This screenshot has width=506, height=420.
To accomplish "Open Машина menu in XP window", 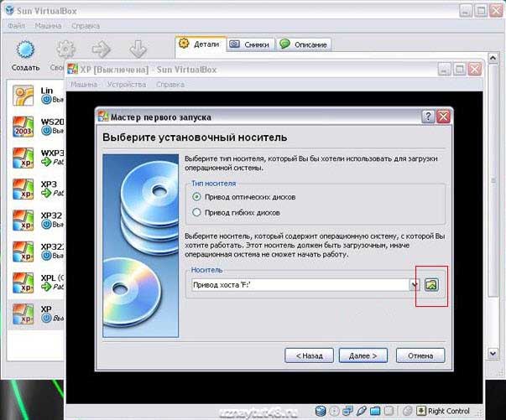I will pyautogui.click(x=84, y=85).
